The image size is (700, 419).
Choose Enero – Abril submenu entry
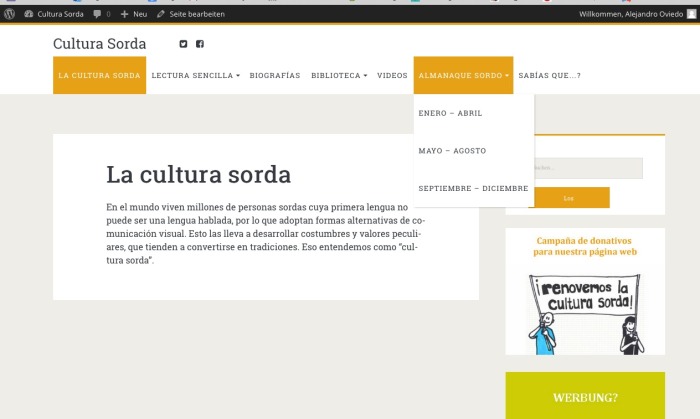(474, 113)
